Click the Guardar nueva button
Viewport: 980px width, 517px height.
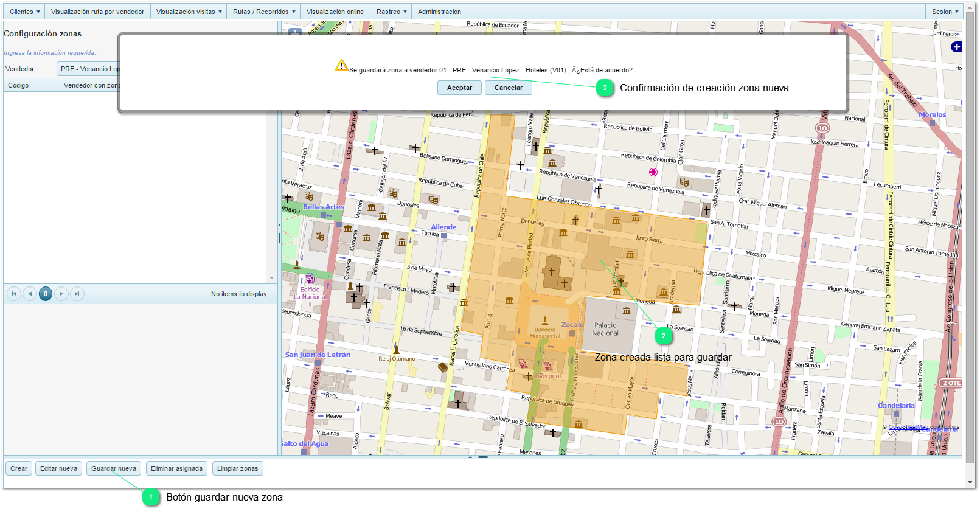coord(114,468)
